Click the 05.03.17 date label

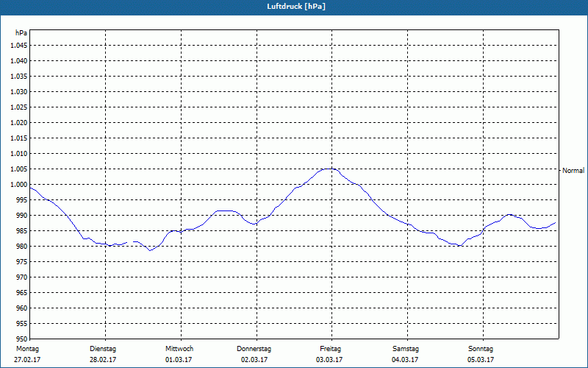click(481, 360)
